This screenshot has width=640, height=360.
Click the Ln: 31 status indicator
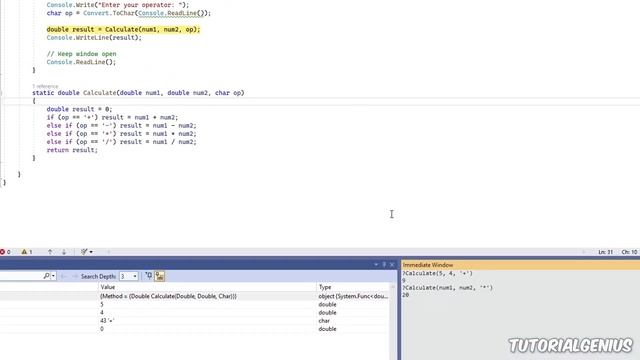605,252
